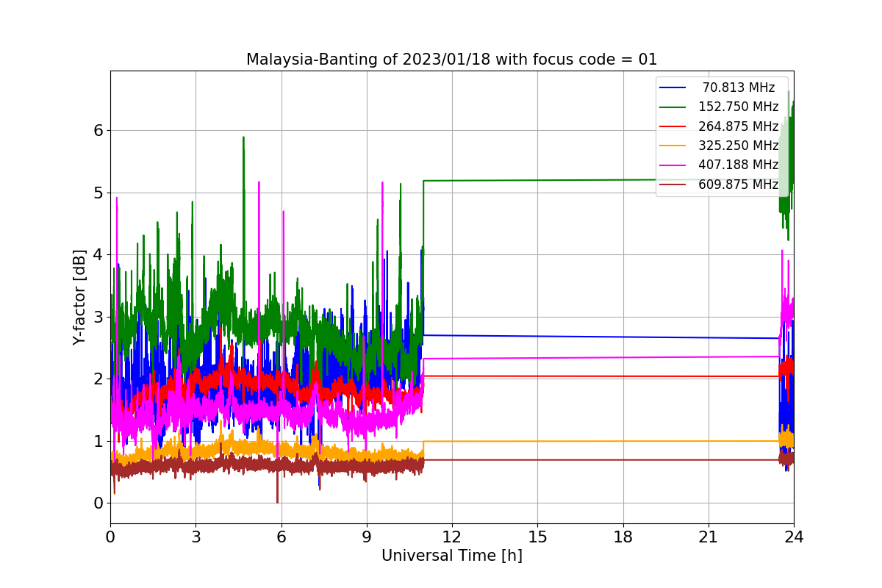This screenshot has height=588, width=882.
Task: Click y-axis tick label '4'
Action: [x=98, y=255]
